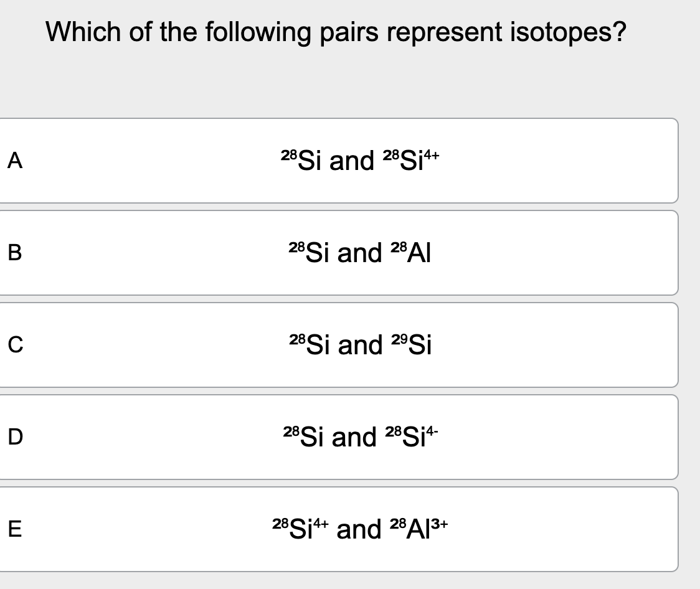Click the letter label B

point(13,253)
